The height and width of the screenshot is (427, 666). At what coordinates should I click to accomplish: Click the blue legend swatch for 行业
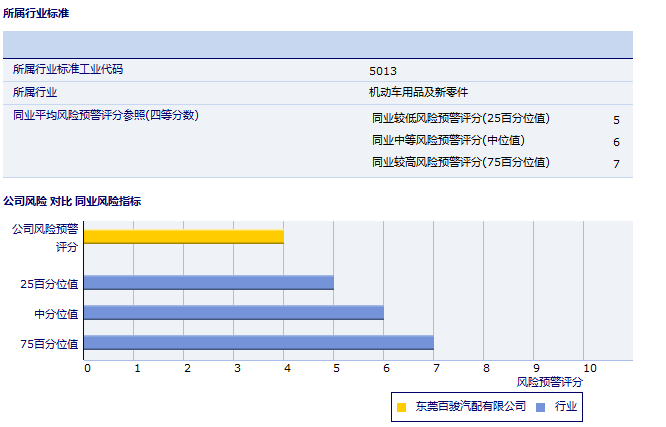(541, 407)
